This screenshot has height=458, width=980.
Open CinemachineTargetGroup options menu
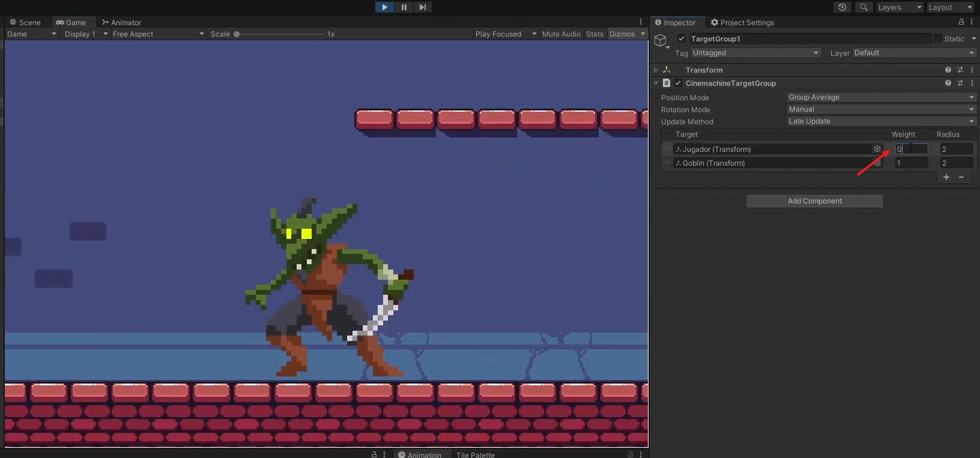[x=972, y=83]
